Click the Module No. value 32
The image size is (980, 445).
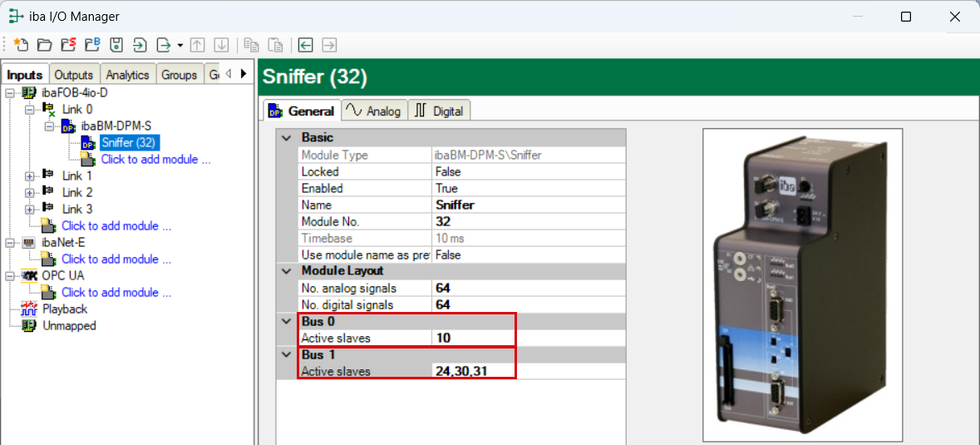(x=528, y=221)
